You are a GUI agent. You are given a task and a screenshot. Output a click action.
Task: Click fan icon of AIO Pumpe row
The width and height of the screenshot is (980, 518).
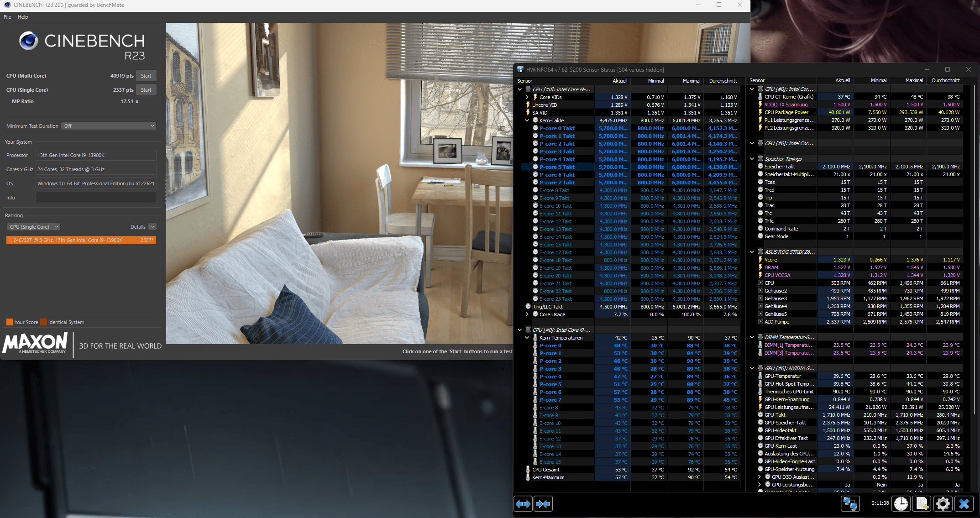click(x=760, y=322)
